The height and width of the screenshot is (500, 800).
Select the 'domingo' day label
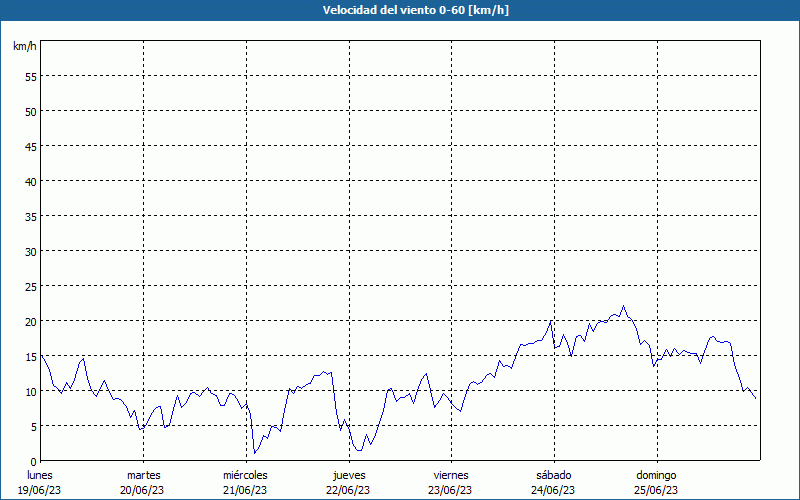(656, 475)
